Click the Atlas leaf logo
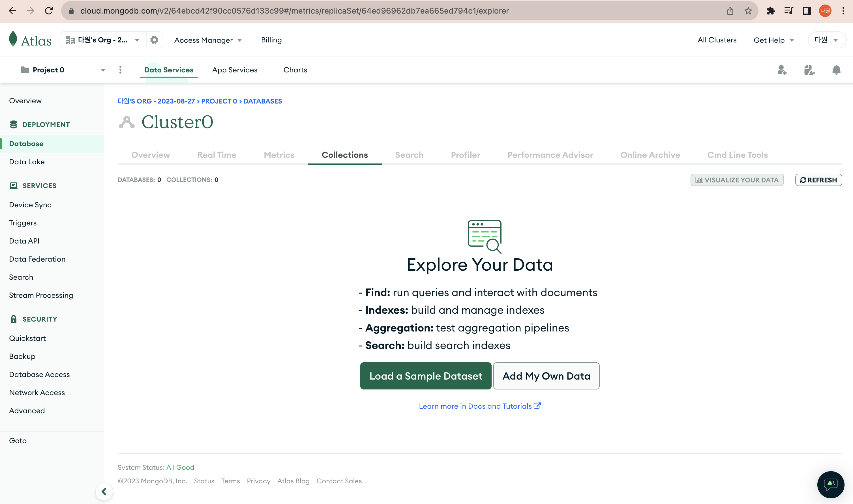The image size is (853, 504). point(13,39)
